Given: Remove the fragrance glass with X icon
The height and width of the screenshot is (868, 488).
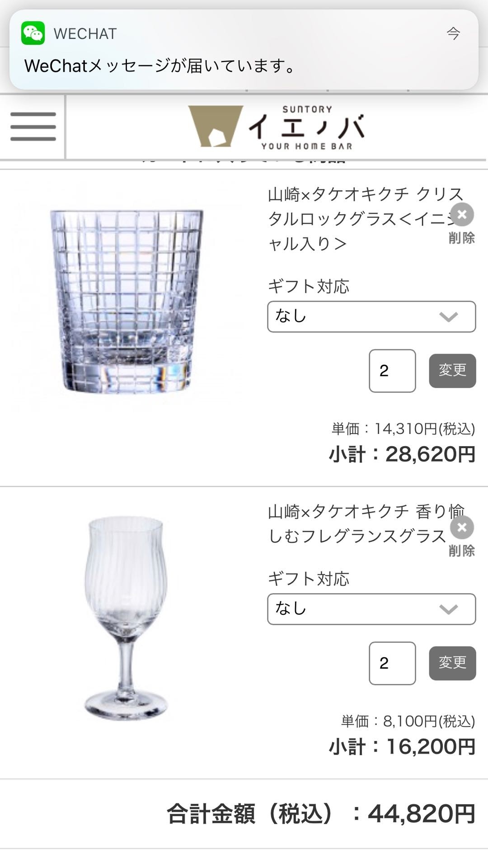Looking at the screenshot, I should click(x=462, y=528).
